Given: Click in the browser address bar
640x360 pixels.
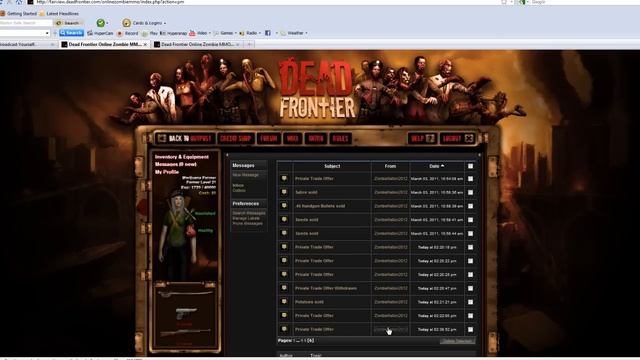Looking at the screenshot, I should tap(261, 2).
